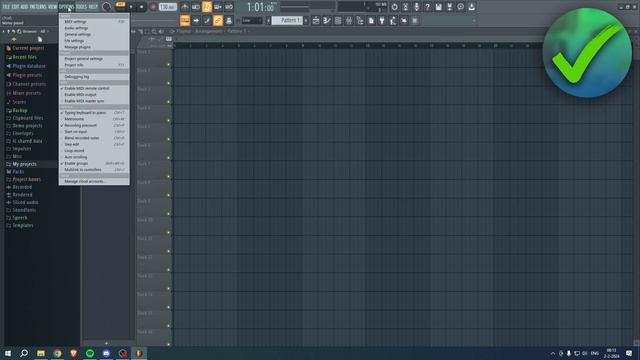Screen dimensions: 640x360
Task: Toggle Typing keyboard to piano option
Action: pos(94,113)
